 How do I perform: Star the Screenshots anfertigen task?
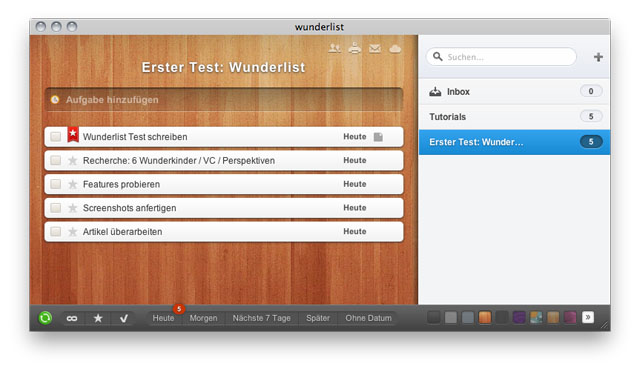coord(73,208)
